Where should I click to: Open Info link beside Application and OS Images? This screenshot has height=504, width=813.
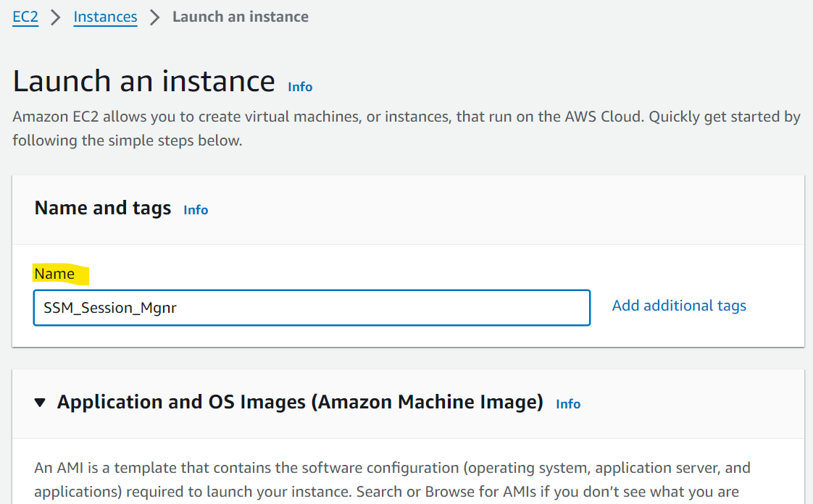(x=568, y=404)
